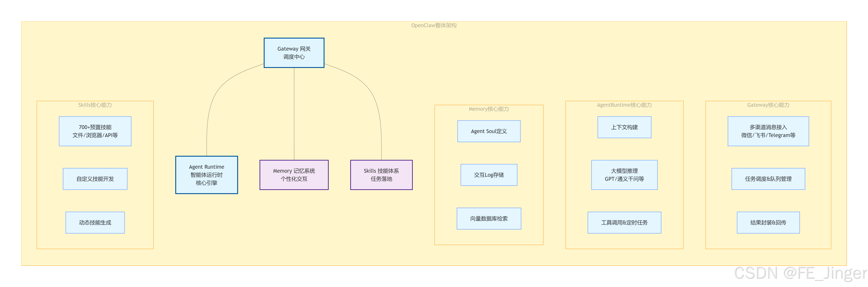The width and height of the screenshot is (868, 287).
Task: Click the Memory核心能力 group label
Action: pos(489,109)
